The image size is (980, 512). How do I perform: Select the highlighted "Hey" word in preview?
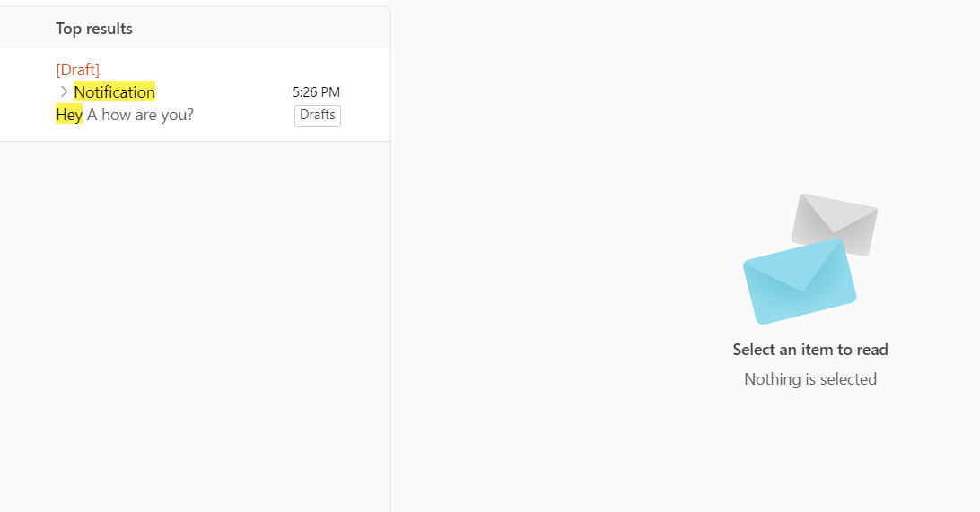tap(69, 115)
